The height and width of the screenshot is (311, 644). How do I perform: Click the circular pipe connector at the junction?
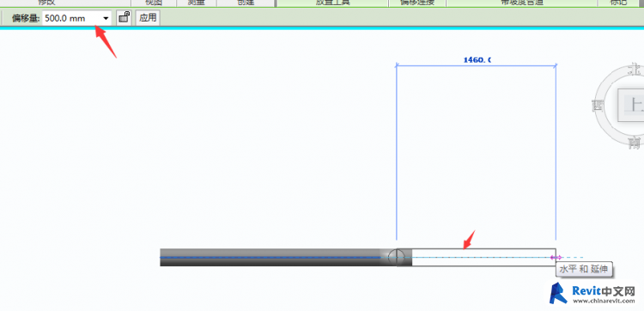[397, 258]
